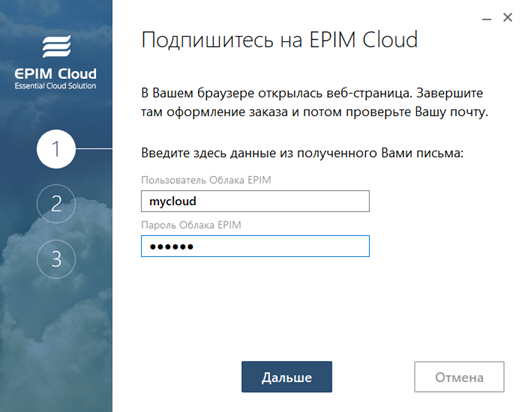Select step 2 circle in sidebar
Viewport: 525px width, 412px height.
tap(56, 203)
